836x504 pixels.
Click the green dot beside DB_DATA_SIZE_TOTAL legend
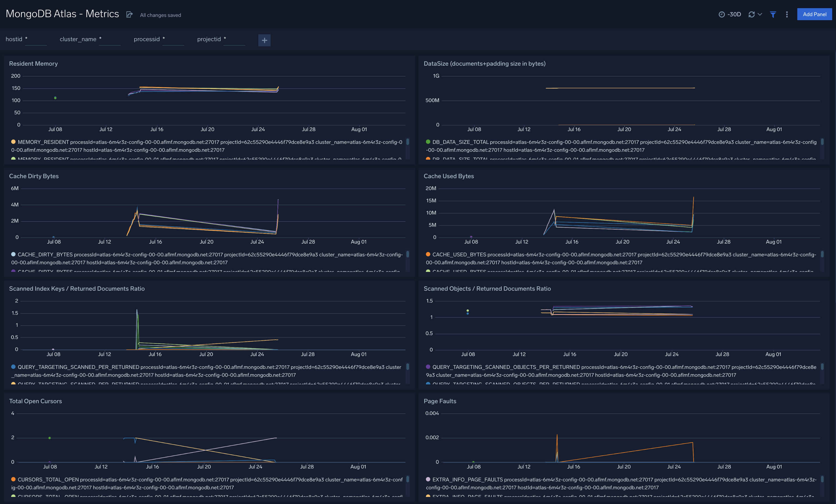click(428, 142)
